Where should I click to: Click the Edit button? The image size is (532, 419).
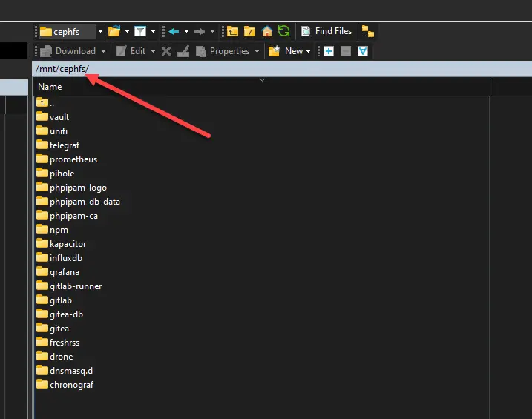tap(131, 51)
